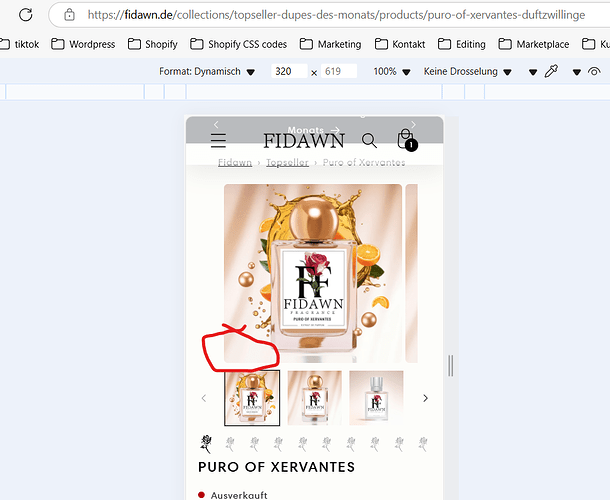Image resolution: width=610 pixels, height=500 pixels.
Task: Open the Keine Drosselung throttling dropdown
Action: point(467,72)
